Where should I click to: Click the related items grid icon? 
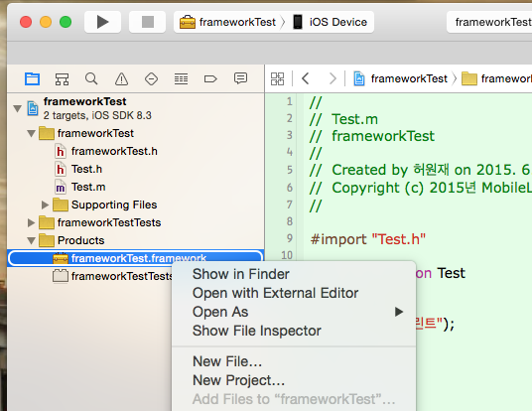[x=277, y=78]
